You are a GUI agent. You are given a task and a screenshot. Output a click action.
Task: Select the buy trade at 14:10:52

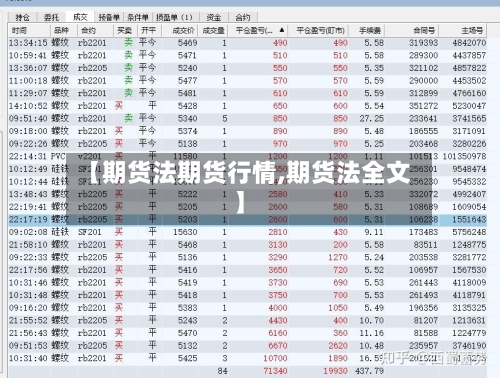pyautogui.click(x=247, y=106)
